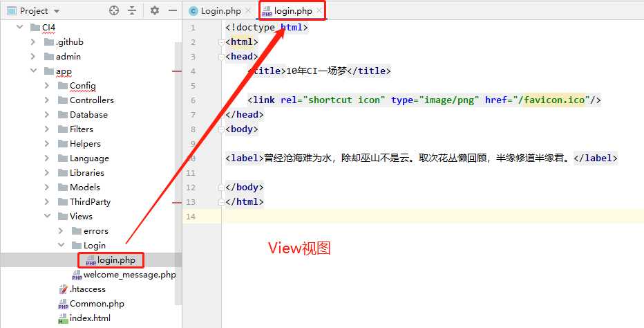This screenshot has width=644, height=328.
Task: Select the .github folder icon
Action: (49, 42)
